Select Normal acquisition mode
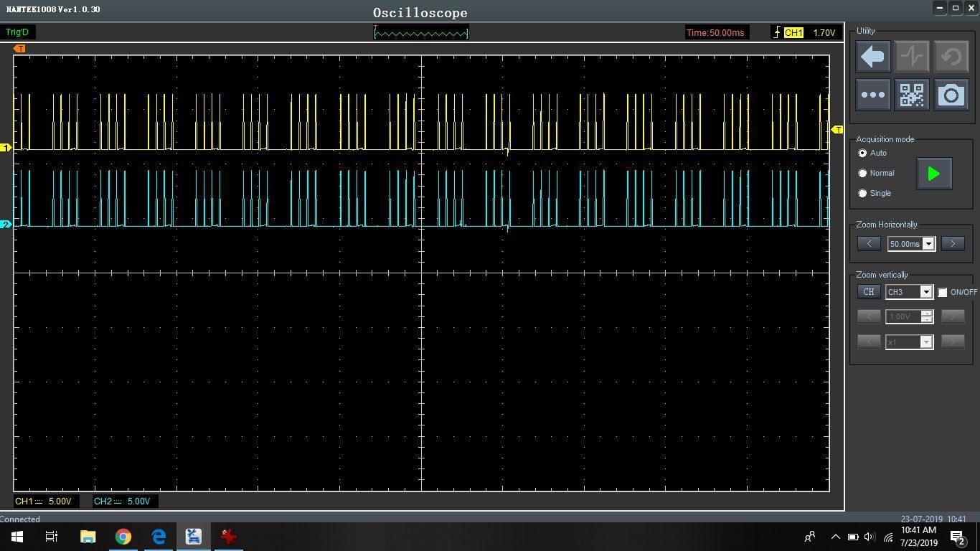This screenshot has width=980, height=551. tap(862, 174)
